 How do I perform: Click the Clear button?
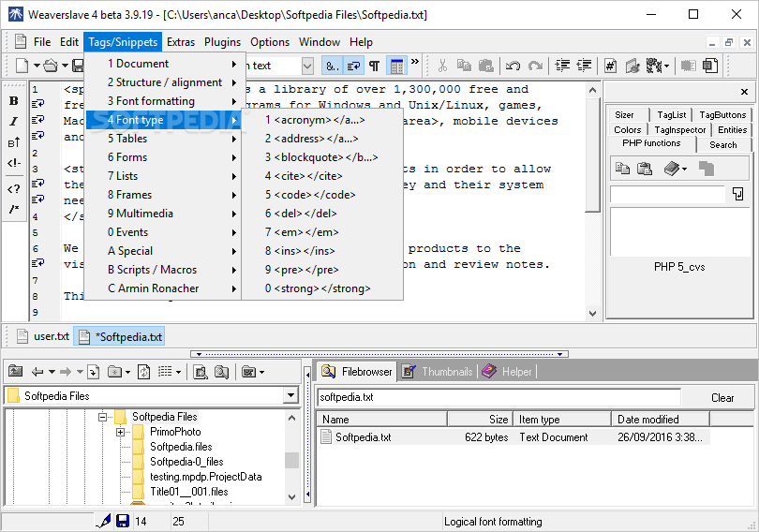pos(722,397)
